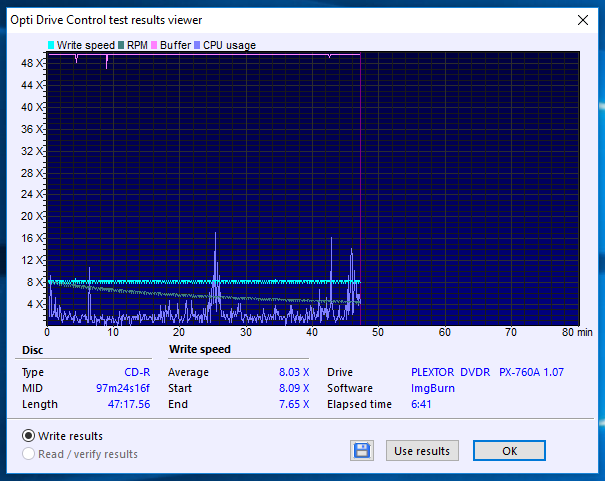Select the Read / verify results option
The width and height of the screenshot is (605, 481).
coord(28,454)
